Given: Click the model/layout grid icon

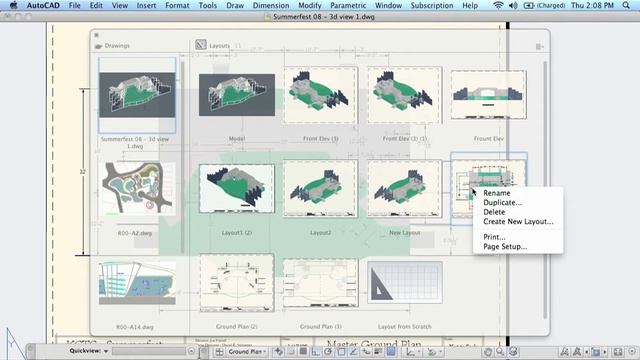Looking at the screenshot, I should pos(220,351).
